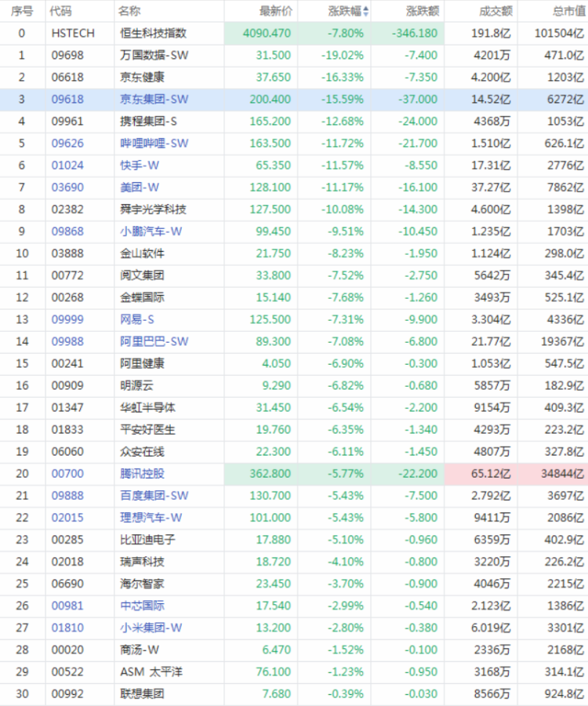Click ASM 太平洋 name cell

[x=151, y=671]
